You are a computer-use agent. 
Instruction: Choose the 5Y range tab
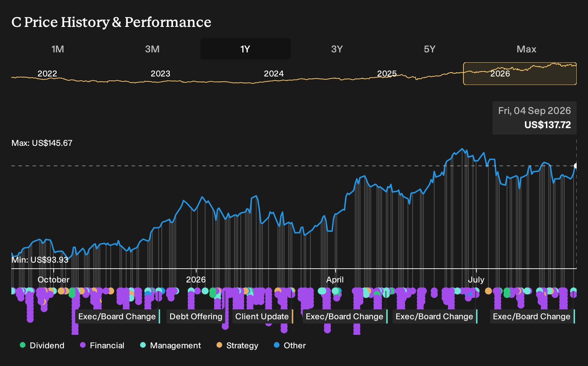430,49
